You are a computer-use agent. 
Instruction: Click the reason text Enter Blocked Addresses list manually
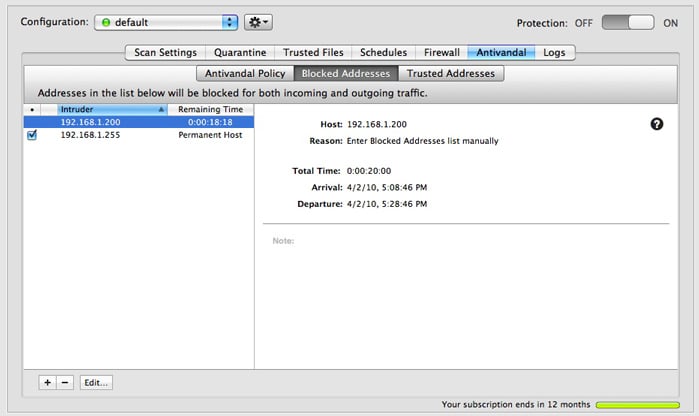(423, 141)
